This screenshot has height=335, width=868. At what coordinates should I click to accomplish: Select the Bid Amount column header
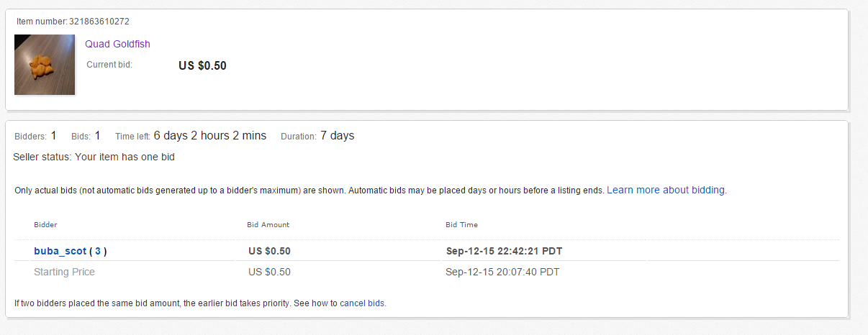268,224
